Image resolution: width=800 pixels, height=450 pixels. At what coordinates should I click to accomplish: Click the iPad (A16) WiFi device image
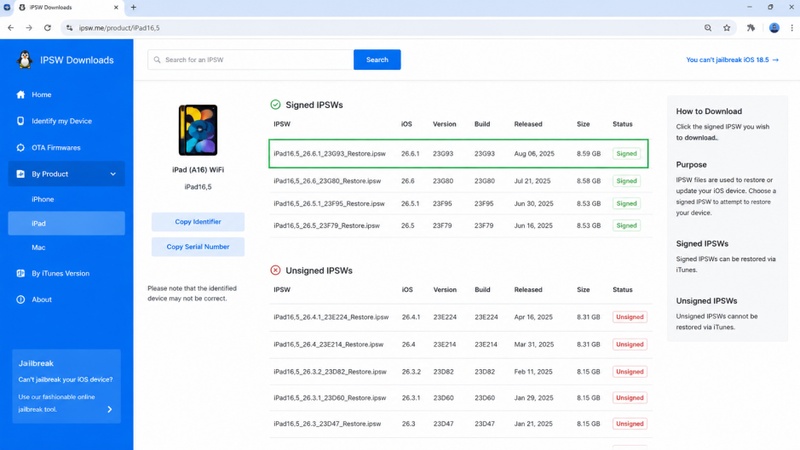click(198, 130)
